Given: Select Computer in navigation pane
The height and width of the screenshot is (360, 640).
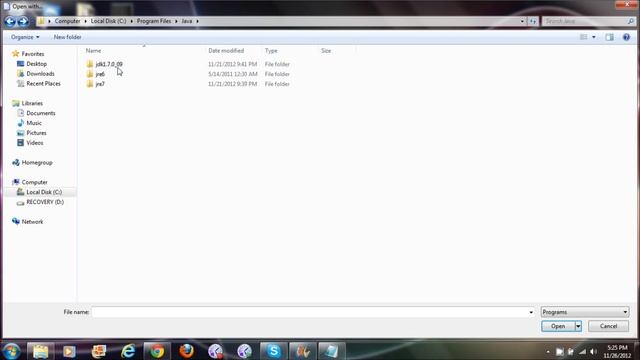Looking at the screenshot, I should click(x=34, y=182).
